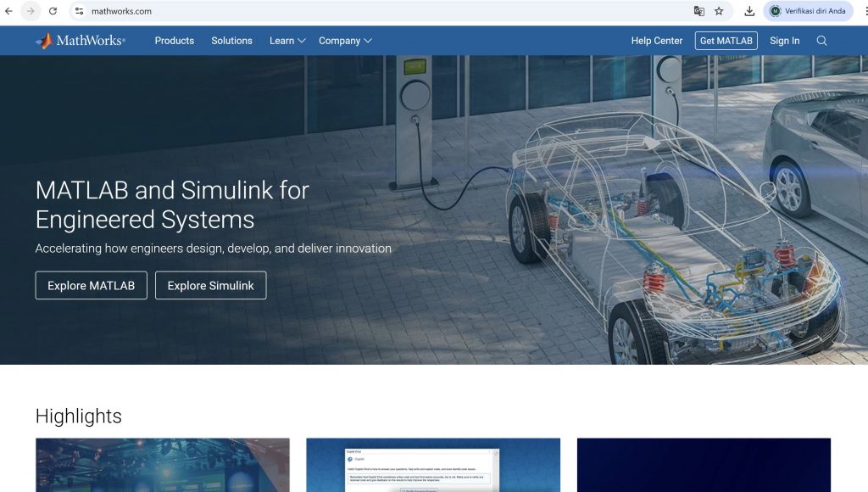This screenshot has width=868, height=492.
Task: Click the MathWorks logo
Action: 81,41
